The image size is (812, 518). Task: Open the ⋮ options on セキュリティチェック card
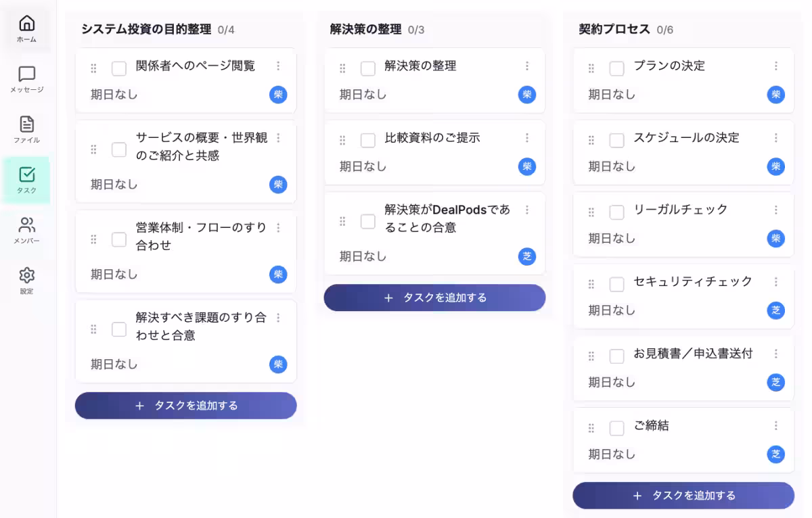[x=775, y=282]
